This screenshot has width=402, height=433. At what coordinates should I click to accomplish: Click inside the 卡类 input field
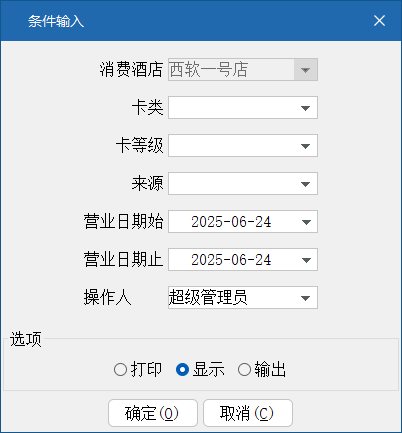tap(231, 108)
